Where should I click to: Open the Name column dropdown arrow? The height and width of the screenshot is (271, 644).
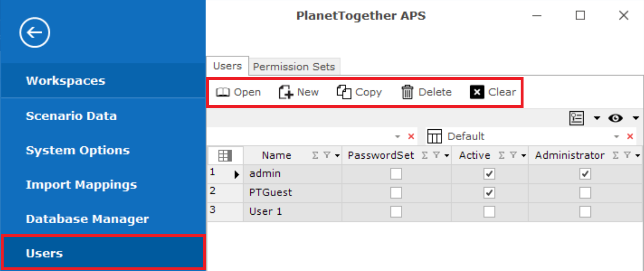click(x=337, y=156)
